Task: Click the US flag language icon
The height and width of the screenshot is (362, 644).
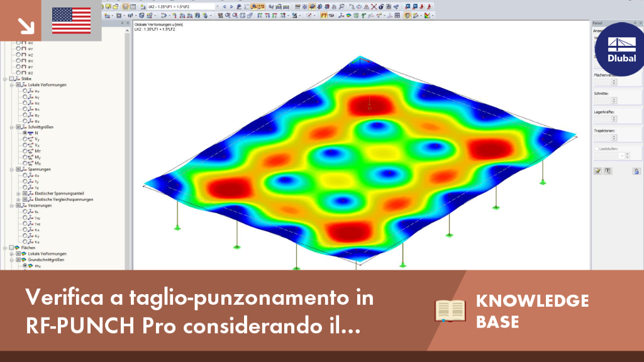Action: pos(72,21)
